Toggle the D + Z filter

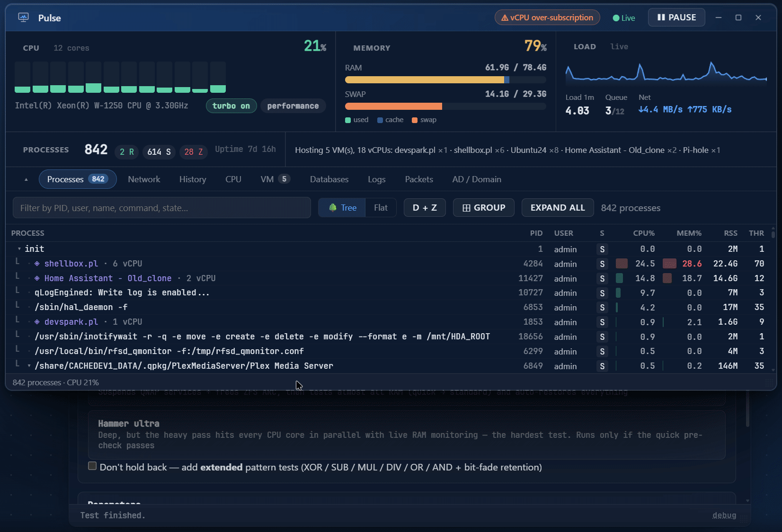click(x=425, y=208)
